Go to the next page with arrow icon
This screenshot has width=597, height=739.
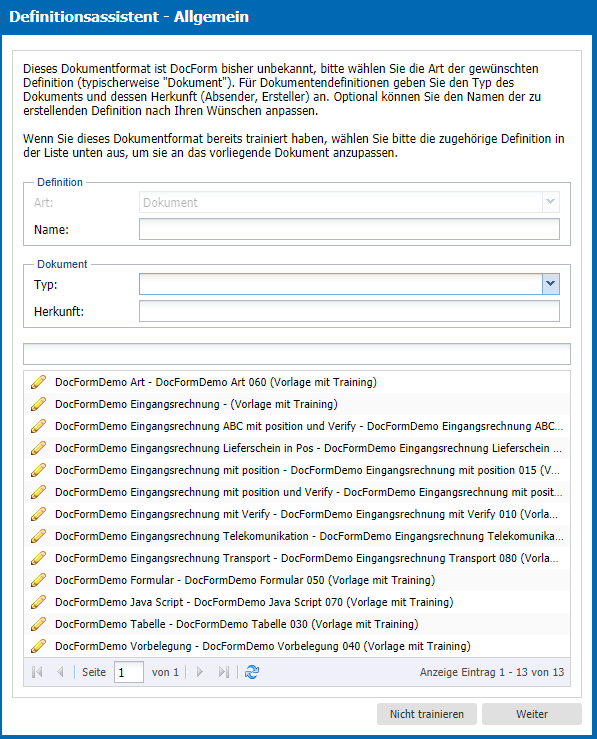(200, 672)
